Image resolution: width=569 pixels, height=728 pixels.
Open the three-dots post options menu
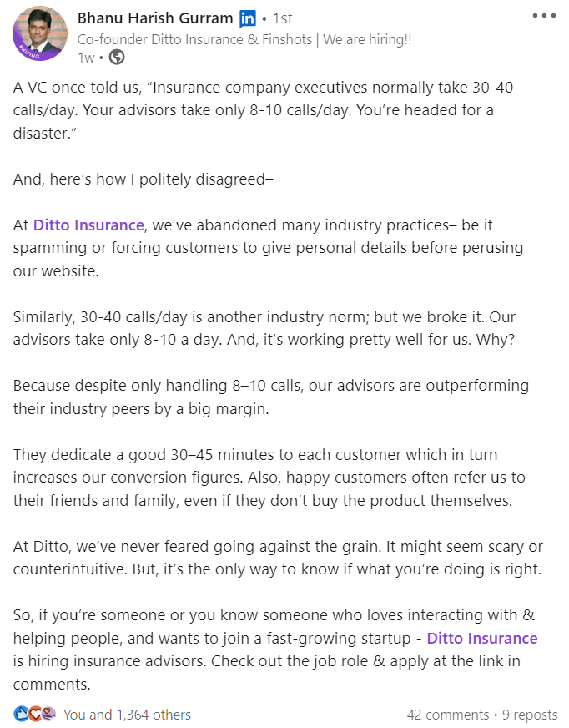click(543, 17)
